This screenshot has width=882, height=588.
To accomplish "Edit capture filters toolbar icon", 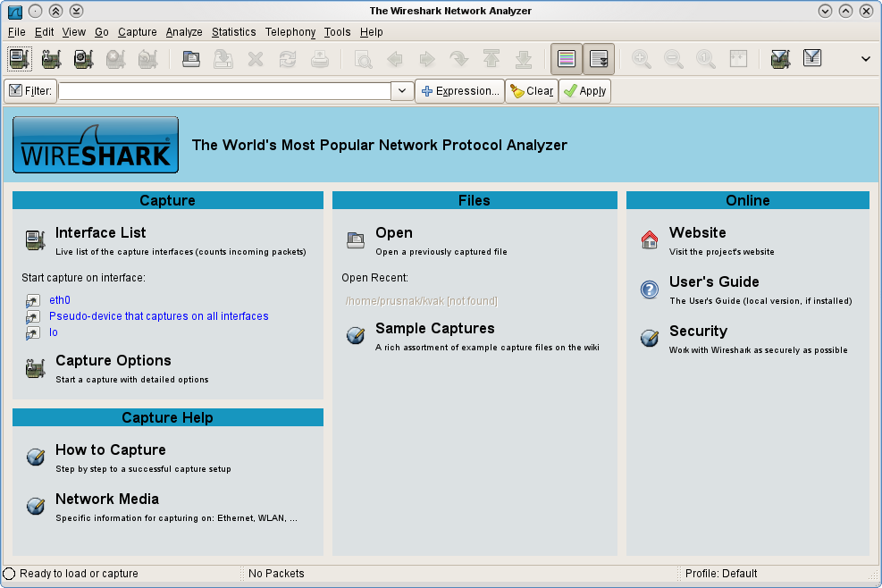I will coord(780,58).
